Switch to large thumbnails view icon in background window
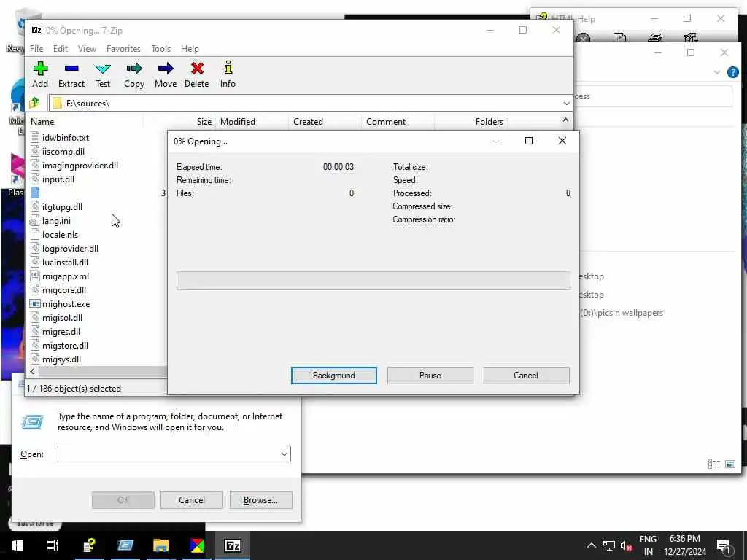This screenshot has height=560, width=747. coord(730,464)
